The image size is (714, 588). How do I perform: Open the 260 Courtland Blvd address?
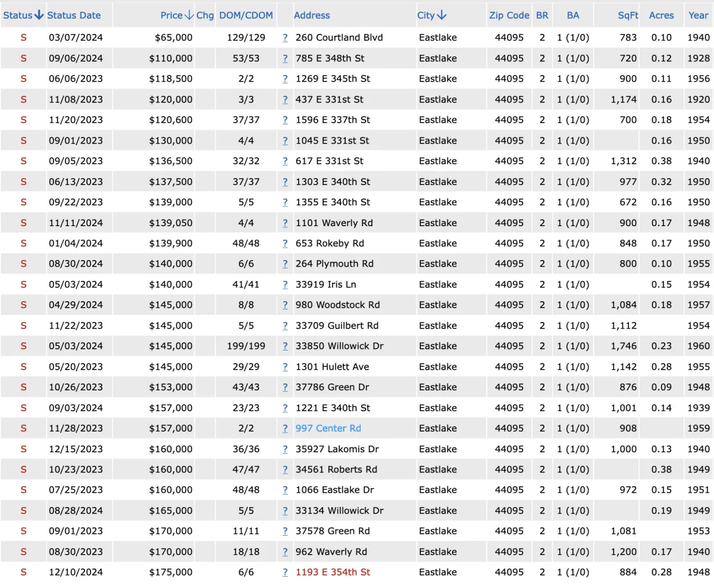pyautogui.click(x=339, y=37)
